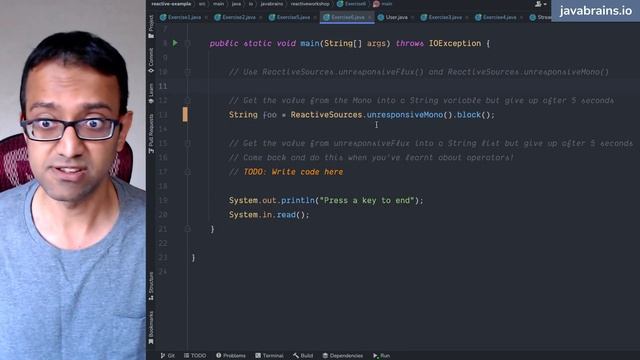Collapse the comment block fold marker on line 15
The height and width of the screenshot is (360, 640).
click(x=187, y=143)
